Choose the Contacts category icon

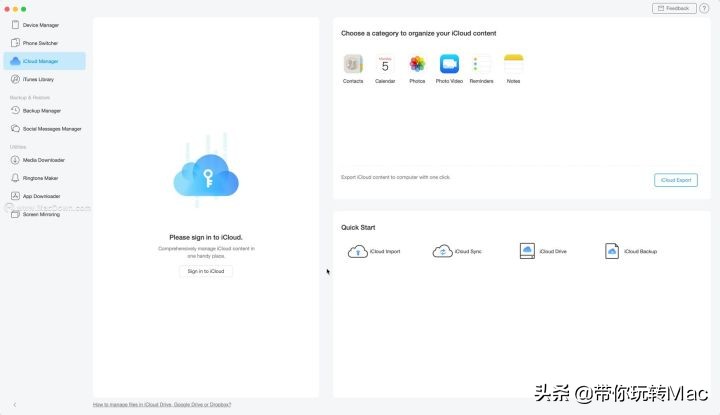point(353,64)
